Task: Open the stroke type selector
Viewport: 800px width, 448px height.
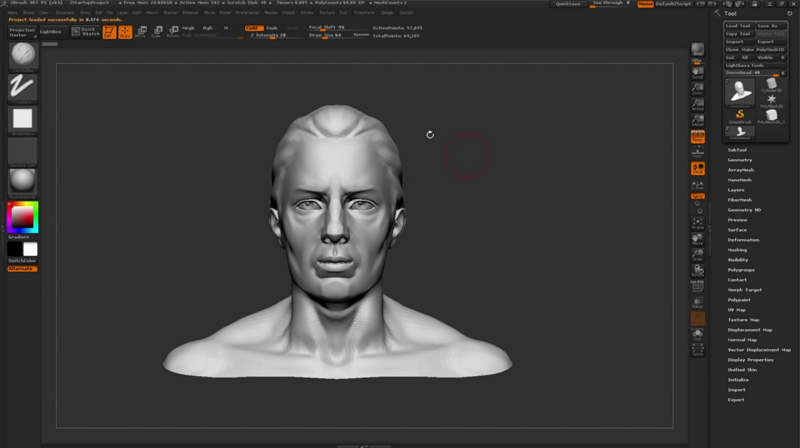Action: [x=22, y=88]
